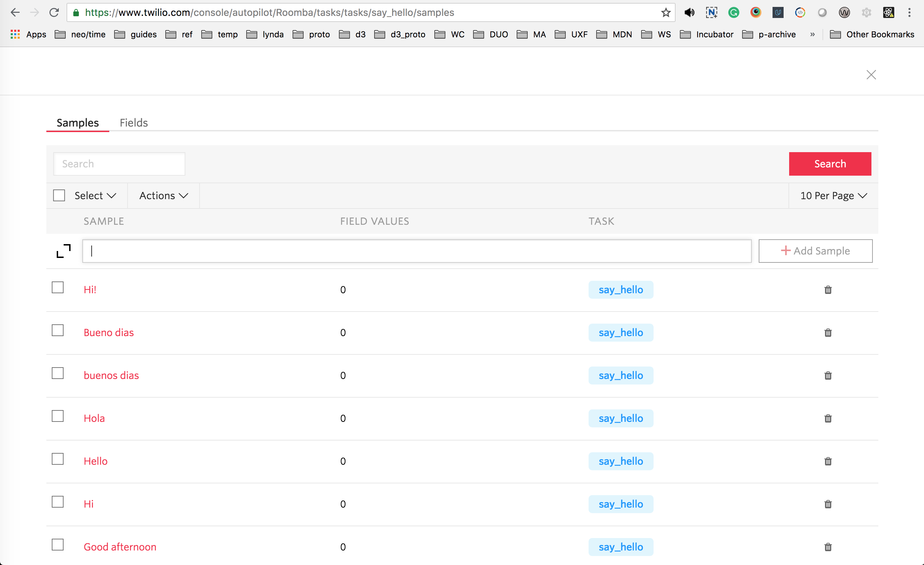Open the Select dropdown
The width and height of the screenshot is (924, 565).
(x=95, y=196)
